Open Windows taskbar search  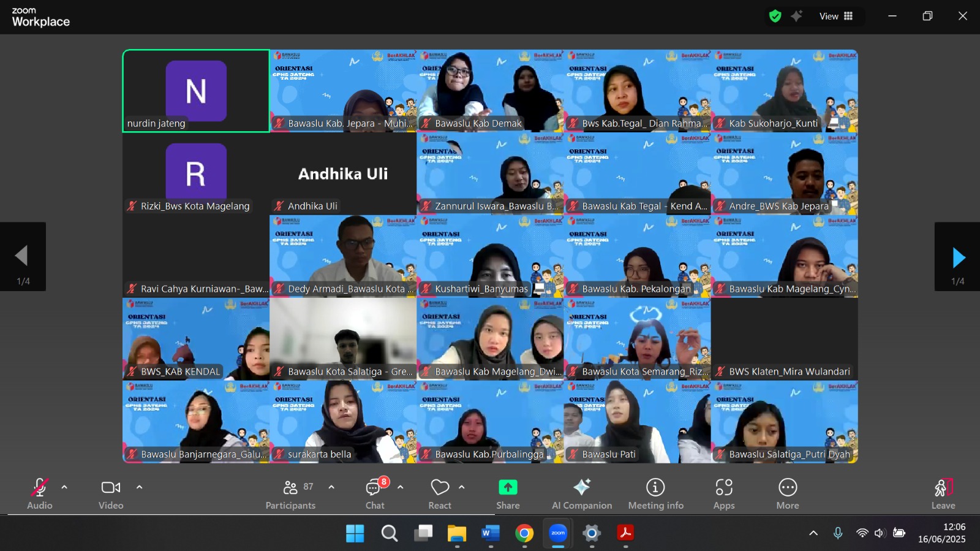(389, 533)
